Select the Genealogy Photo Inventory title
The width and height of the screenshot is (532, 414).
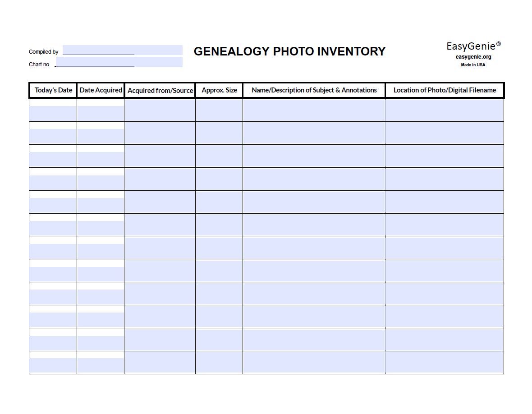[289, 51]
